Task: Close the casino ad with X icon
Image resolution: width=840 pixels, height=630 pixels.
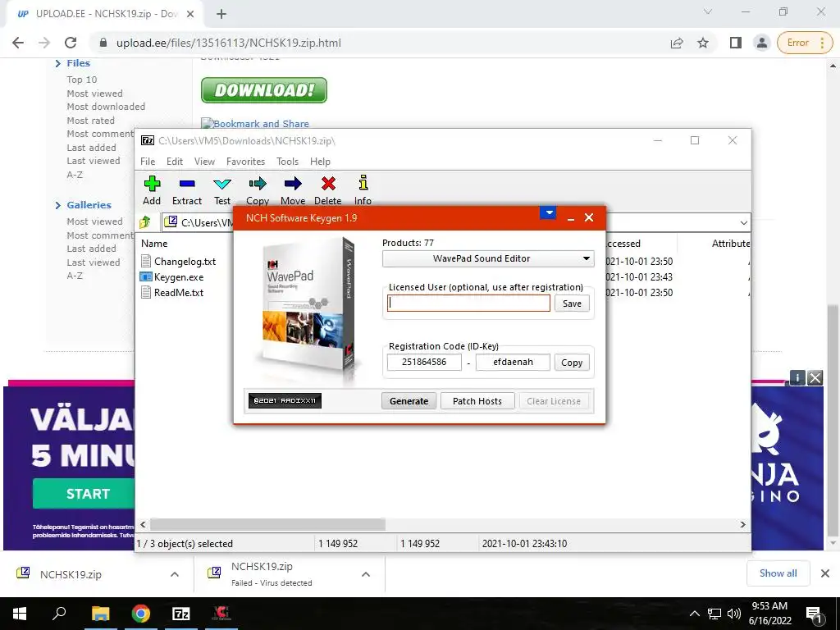Action: point(815,378)
